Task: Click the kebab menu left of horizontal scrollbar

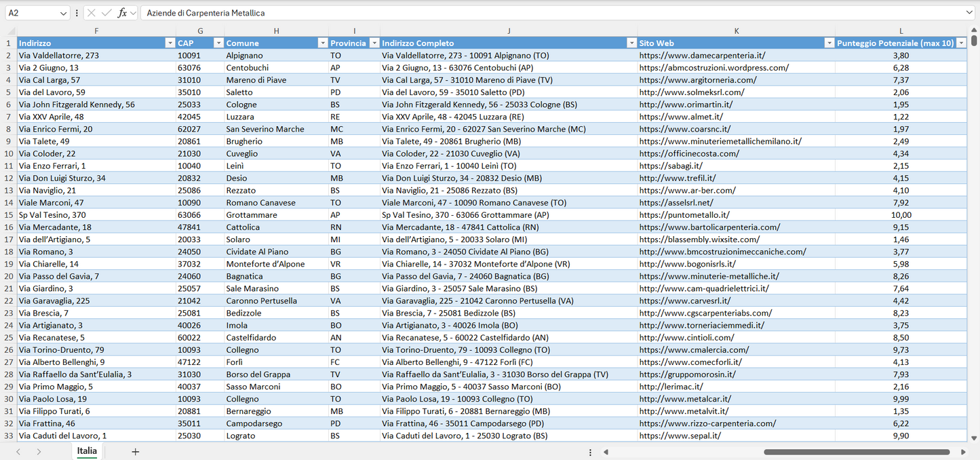Action: 589,451
